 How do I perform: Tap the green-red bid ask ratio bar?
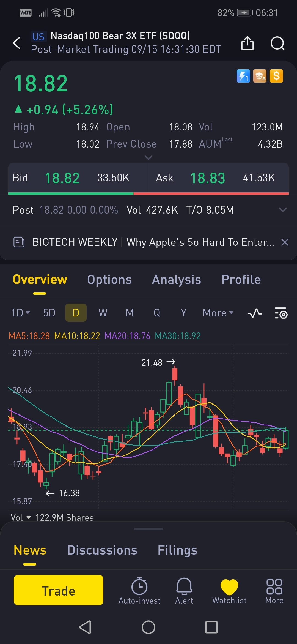click(148, 194)
